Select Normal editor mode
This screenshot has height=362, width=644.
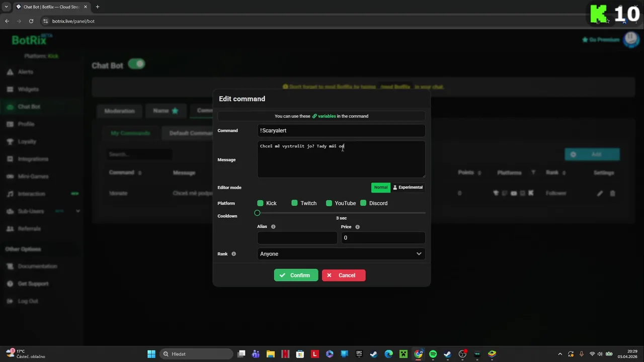click(x=381, y=188)
